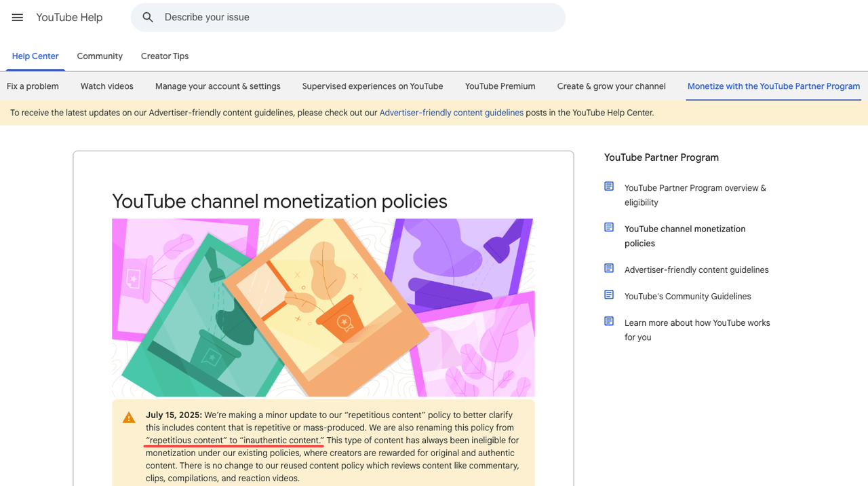Open Monetize with the YouTube Partner Program category
The height and width of the screenshot is (486, 868).
(x=774, y=86)
